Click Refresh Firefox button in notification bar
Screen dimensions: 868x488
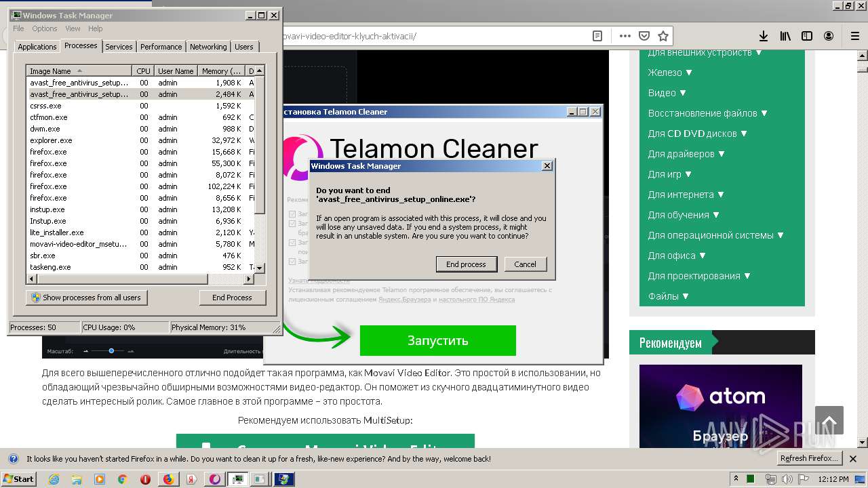click(x=809, y=458)
